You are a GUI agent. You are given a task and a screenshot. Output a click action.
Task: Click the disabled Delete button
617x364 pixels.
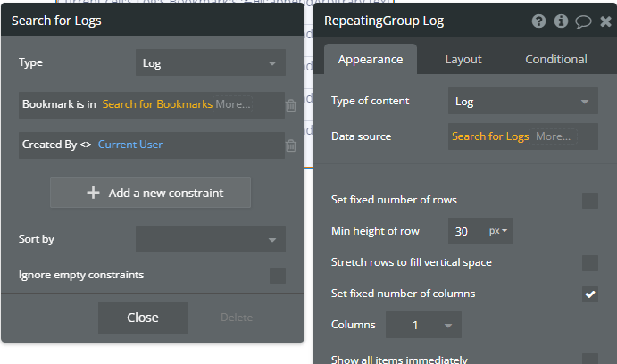pyautogui.click(x=237, y=318)
